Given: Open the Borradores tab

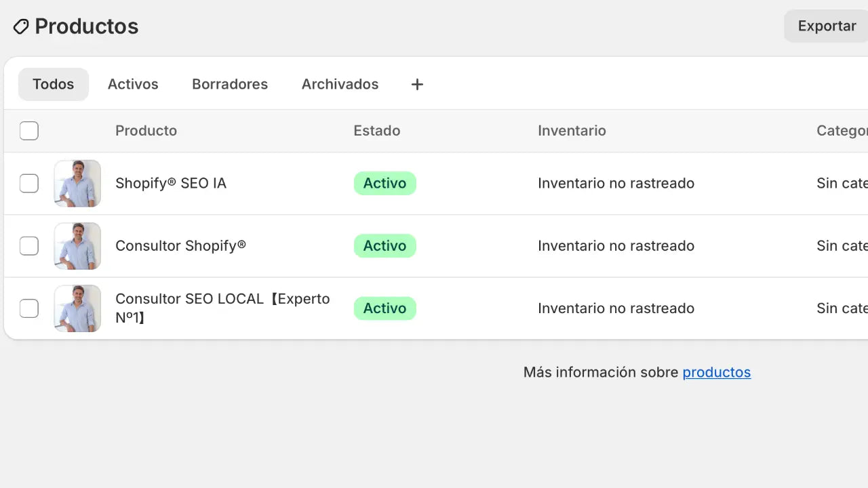Looking at the screenshot, I should pyautogui.click(x=230, y=84).
